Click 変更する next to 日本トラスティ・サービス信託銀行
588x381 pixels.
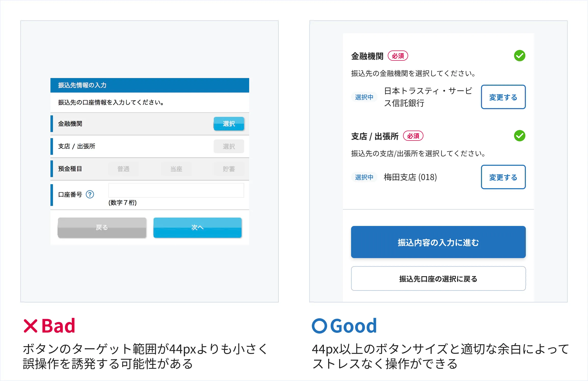503,97
